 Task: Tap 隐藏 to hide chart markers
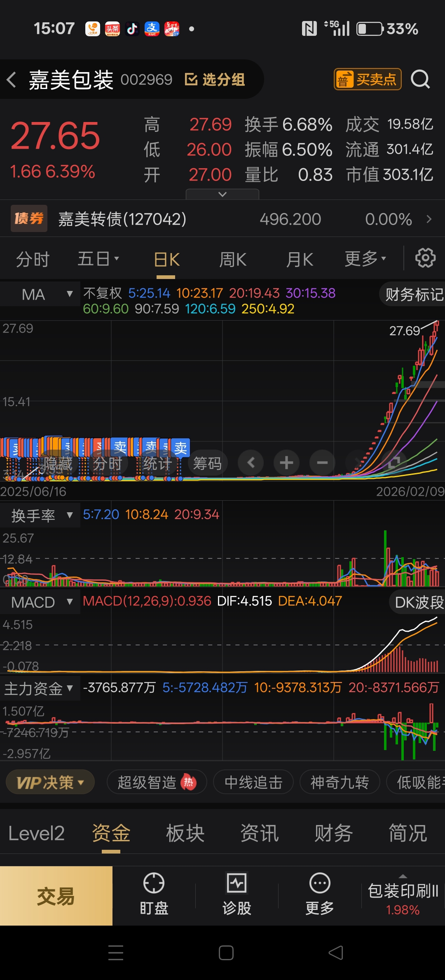point(58,464)
